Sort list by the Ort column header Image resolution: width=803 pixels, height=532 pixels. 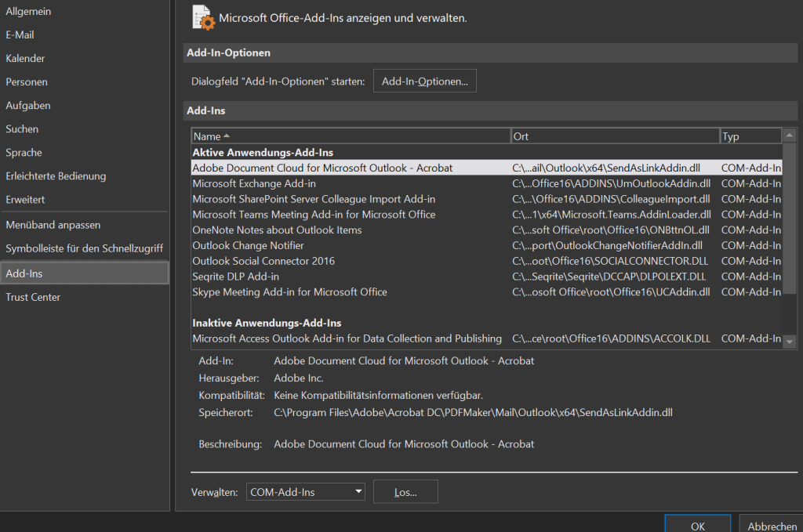click(x=615, y=136)
